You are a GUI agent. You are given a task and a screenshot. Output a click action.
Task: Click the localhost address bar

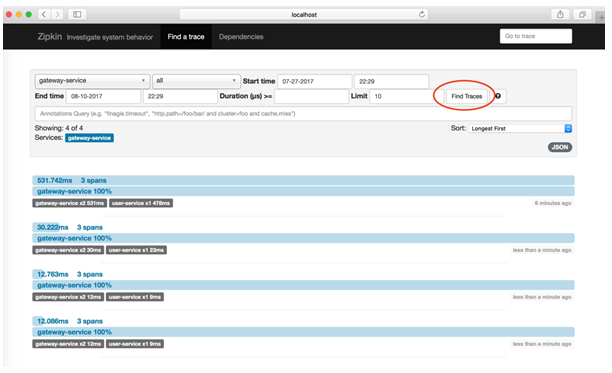pyautogui.click(x=304, y=14)
